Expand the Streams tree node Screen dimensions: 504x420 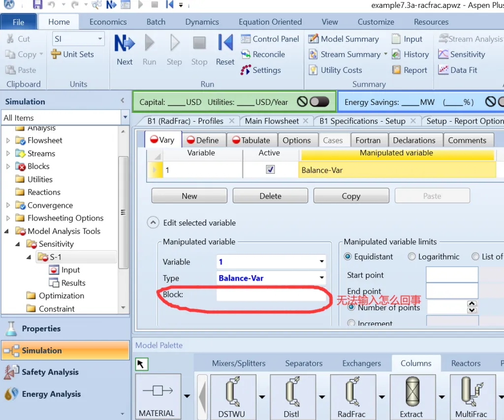tap(8, 154)
